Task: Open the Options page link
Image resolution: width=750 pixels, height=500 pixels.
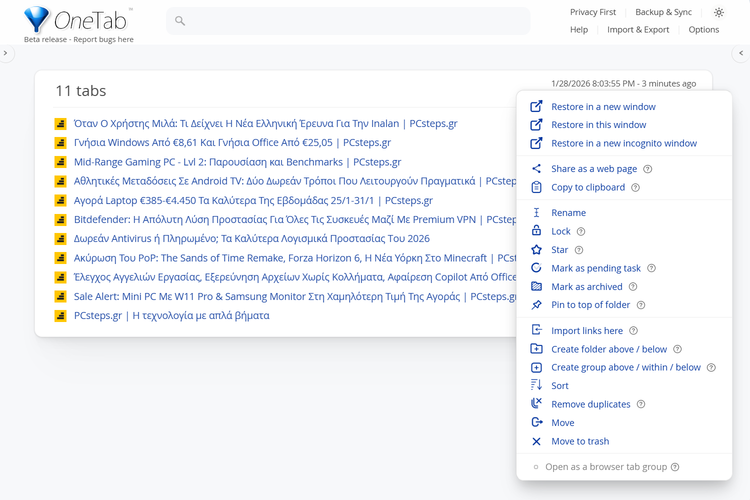Action: point(703,30)
